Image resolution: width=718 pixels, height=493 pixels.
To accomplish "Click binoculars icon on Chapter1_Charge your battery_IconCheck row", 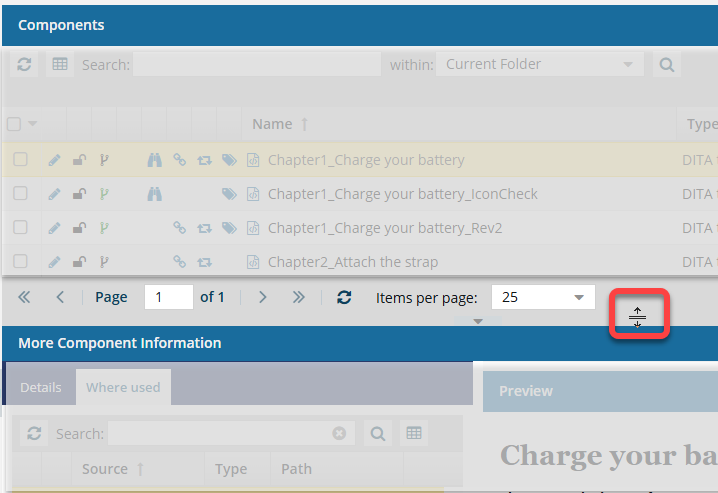I will point(155,194).
